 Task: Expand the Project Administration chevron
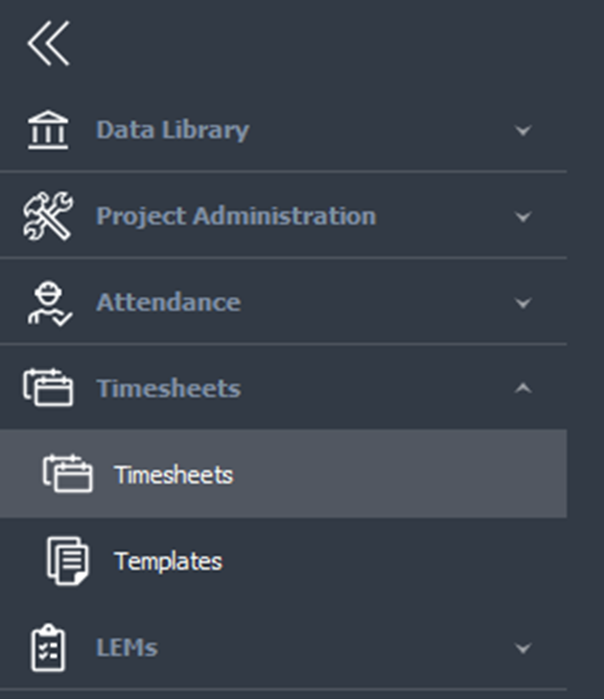523,217
